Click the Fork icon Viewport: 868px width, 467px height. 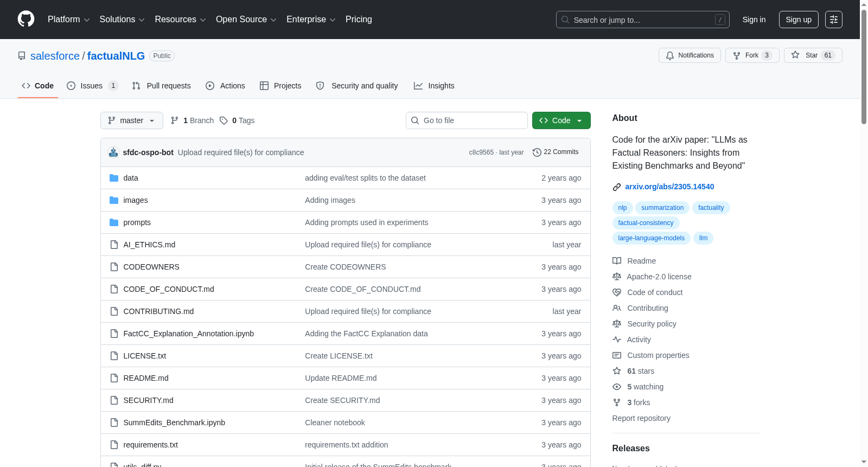[737, 55]
